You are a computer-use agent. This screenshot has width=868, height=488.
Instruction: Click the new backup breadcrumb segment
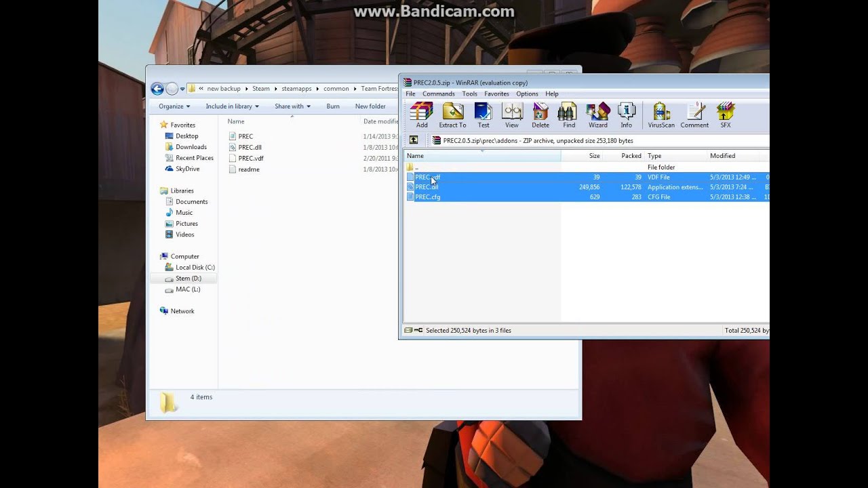pyautogui.click(x=224, y=89)
